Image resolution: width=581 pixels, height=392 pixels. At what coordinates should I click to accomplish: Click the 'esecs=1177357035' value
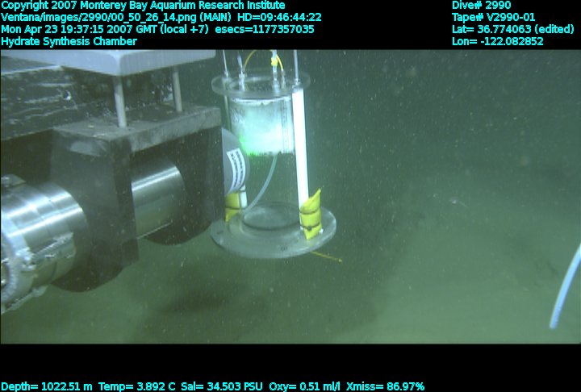[x=265, y=29]
